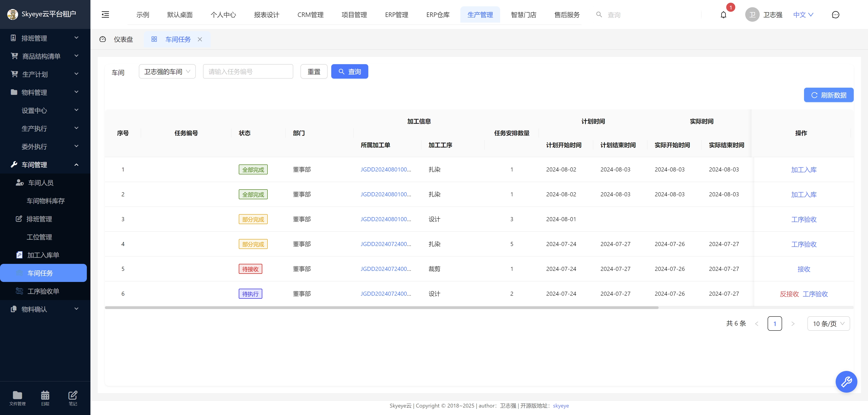Open the skyeye source link in footer

561,406
